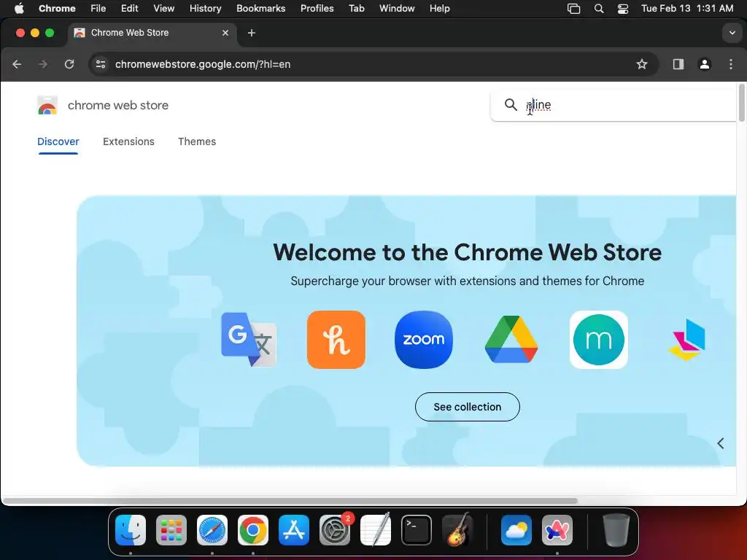747x560 pixels.
Task: Click the search magnifier icon in store
Action: coord(511,105)
